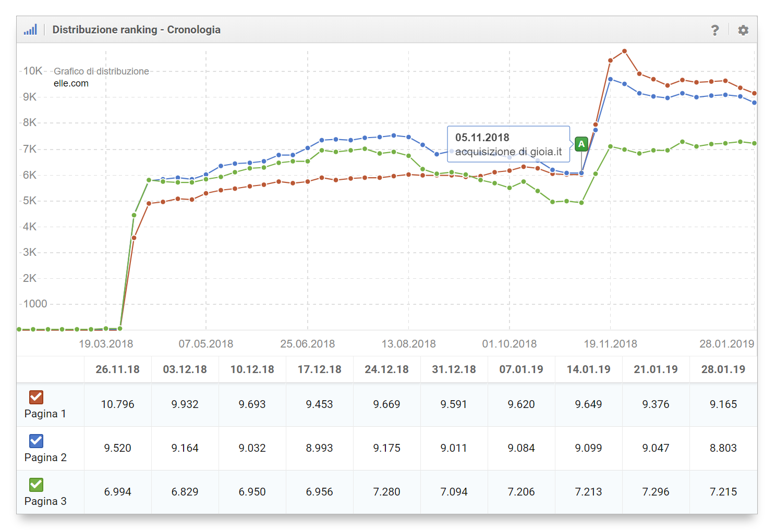The width and height of the screenshot is (776, 532).
Task: Pick the Pagina 3 value 7.280
Action: tap(386, 492)
